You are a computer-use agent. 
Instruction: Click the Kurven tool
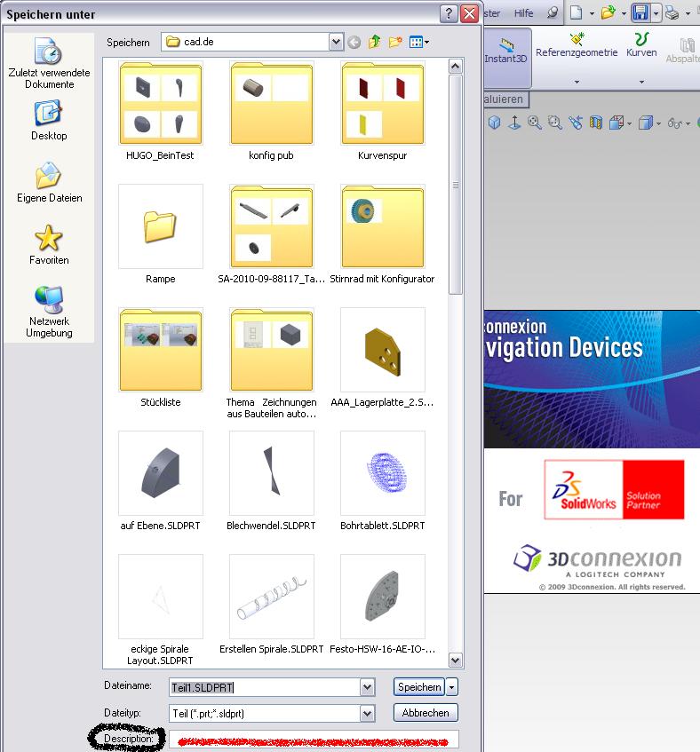(641, 45)
